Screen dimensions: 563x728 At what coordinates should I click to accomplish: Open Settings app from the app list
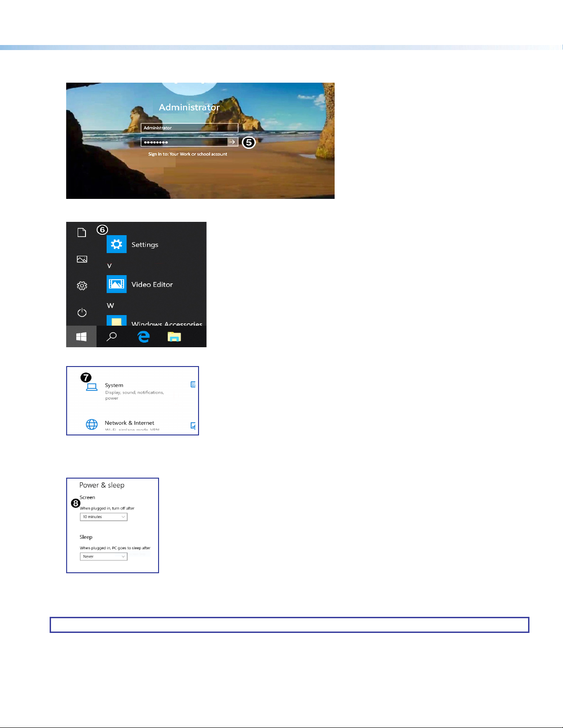pyautogui.click(x=144, y=245)
